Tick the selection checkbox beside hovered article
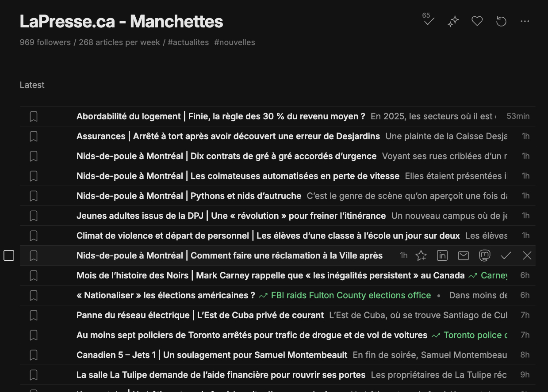The height and width of the screenshot is (392, 548). pos(9,255)
